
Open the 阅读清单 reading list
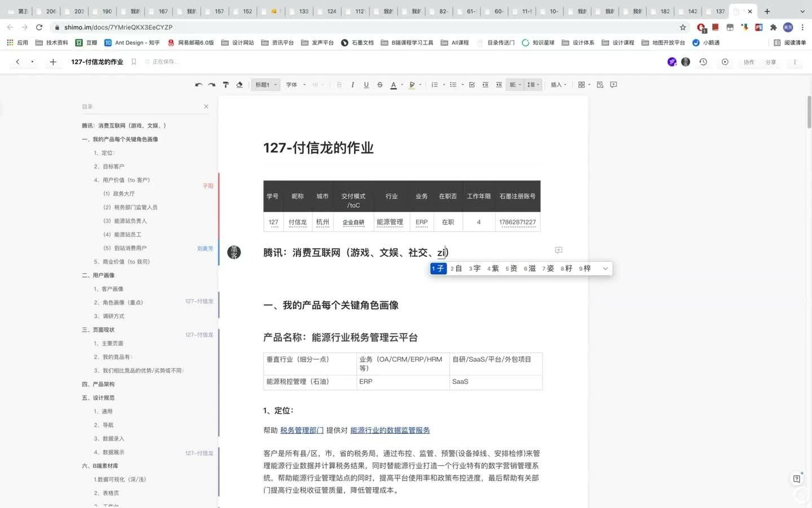[x=789, y=43]
